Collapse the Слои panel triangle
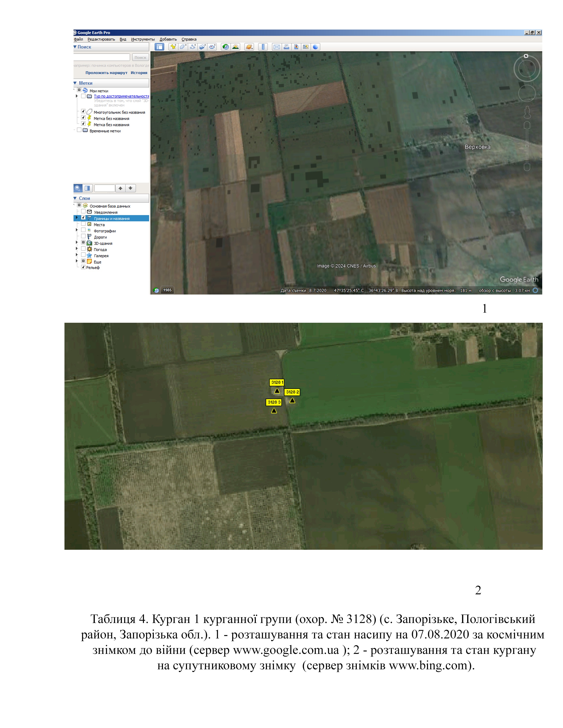This screenshot has width=563, height=728. pyautogui.click(x=75, y=198)
